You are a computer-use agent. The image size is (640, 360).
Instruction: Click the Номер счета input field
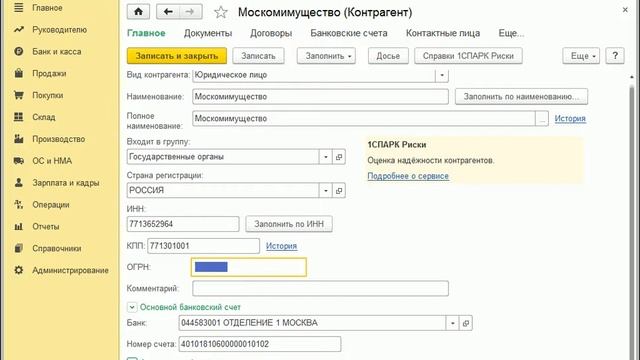(x=260, y=344)
